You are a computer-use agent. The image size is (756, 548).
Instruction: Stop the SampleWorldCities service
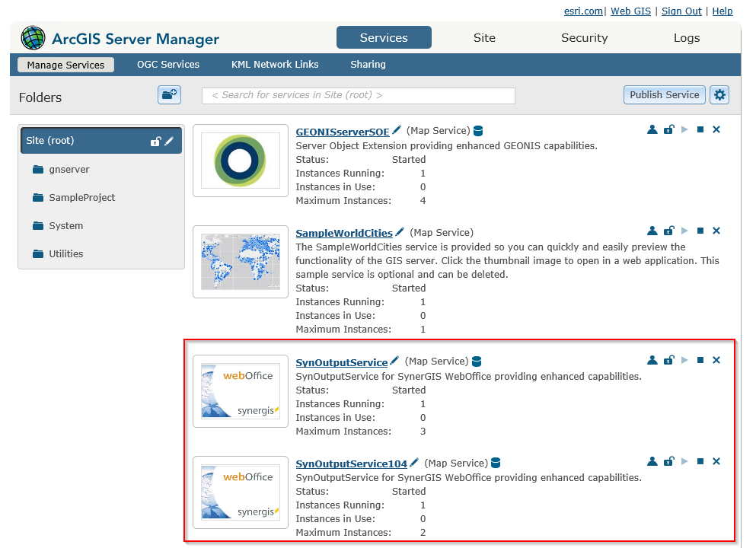700,231
